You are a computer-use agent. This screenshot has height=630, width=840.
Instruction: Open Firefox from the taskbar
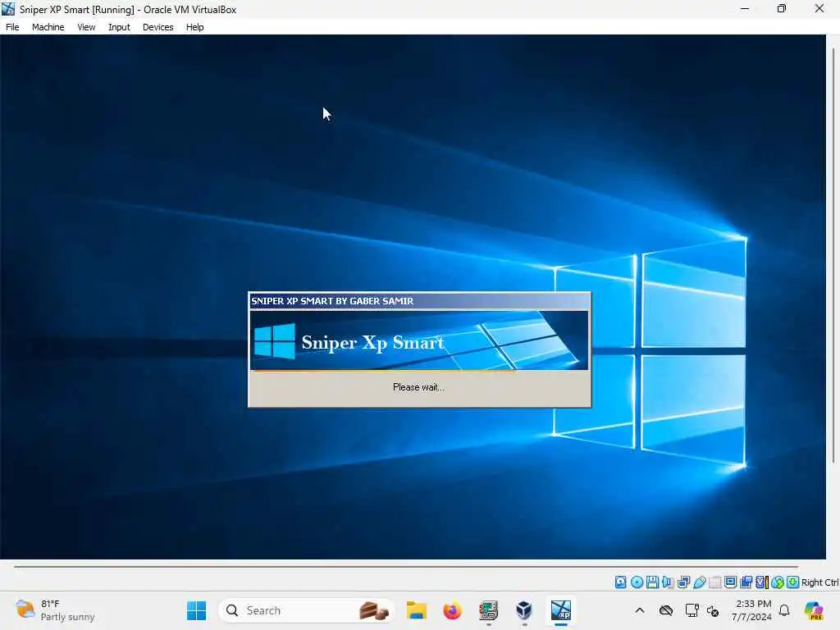tap(452, 610)
